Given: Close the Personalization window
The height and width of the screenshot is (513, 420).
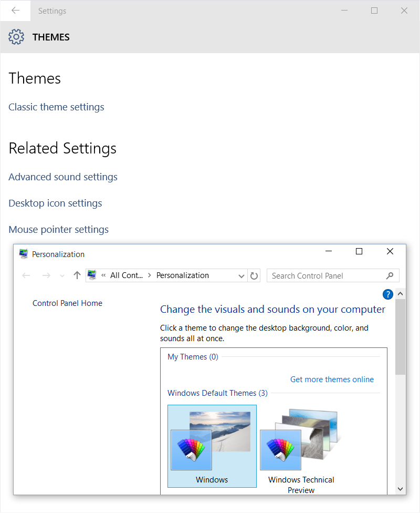Looking at the screenshot, I should [390, 251].
